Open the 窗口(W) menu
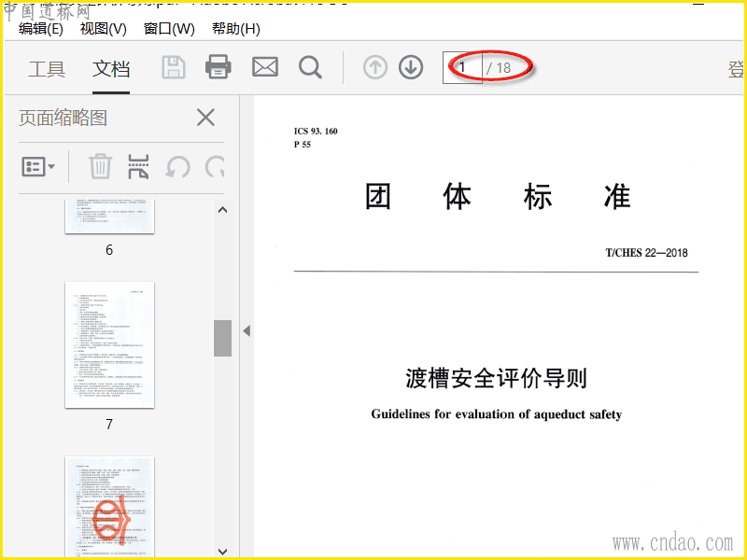 coord(169,29)
